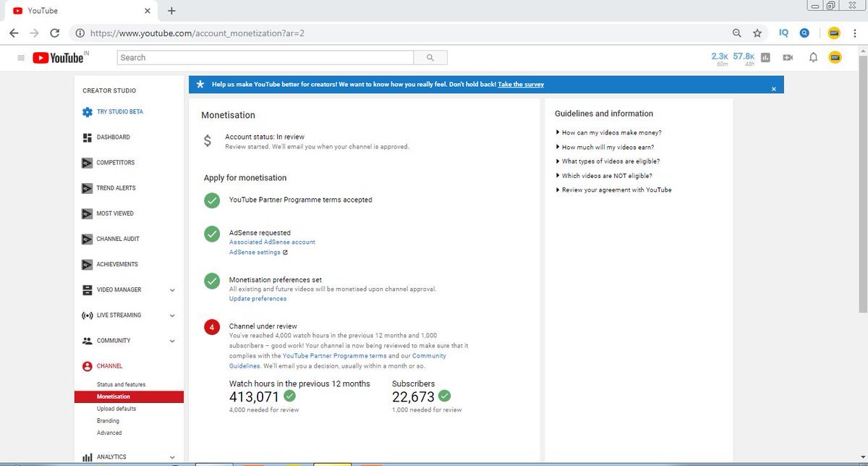Viewport: 868px width, 466px height.
Task: Open Status and features submenu item
Action: pos(121,384)
